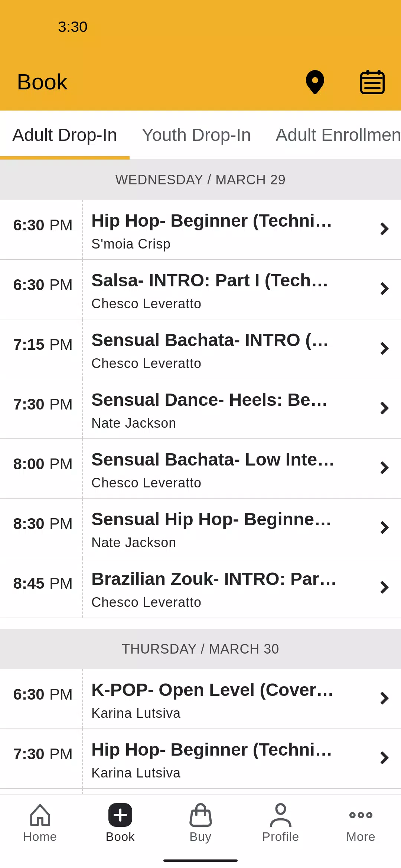Open the calendar date picker icon

(x=372, y=82)
